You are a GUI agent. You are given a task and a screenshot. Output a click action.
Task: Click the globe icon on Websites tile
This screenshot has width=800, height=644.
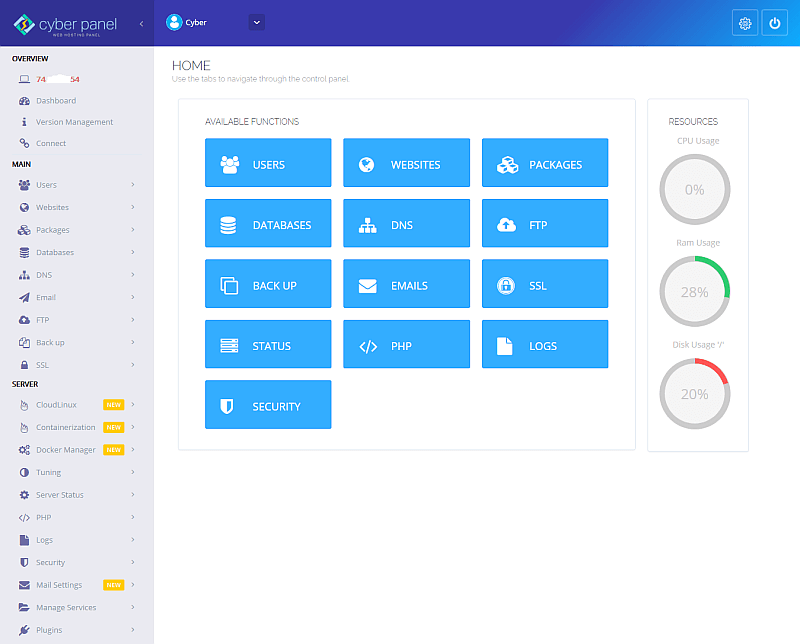(367, 165)
